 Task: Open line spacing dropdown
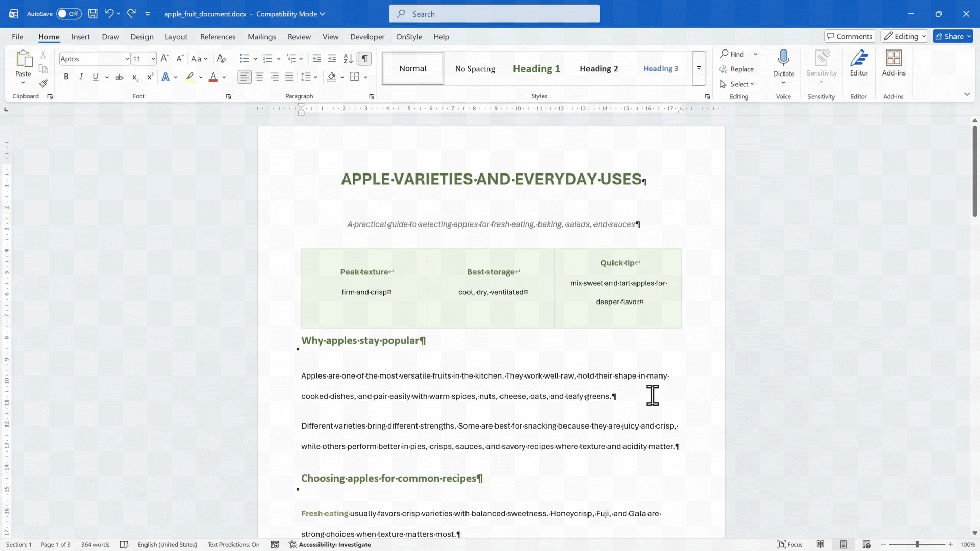coord(309,77)
